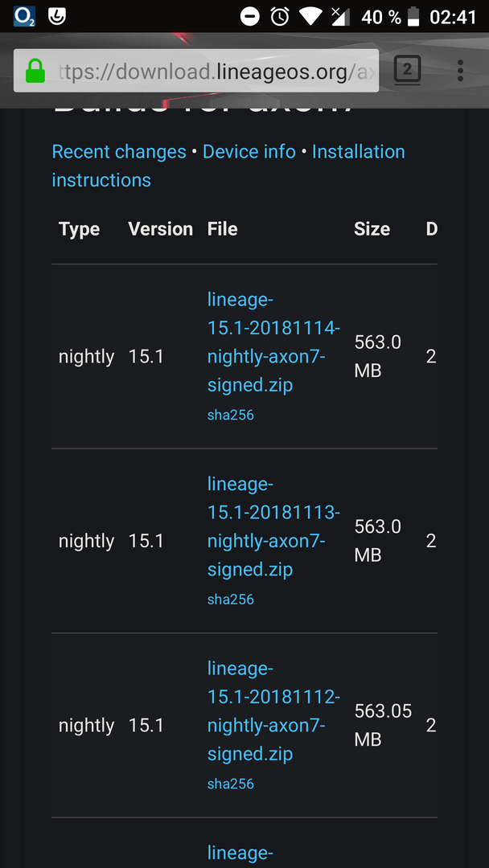
Task: Tap the Size column header
Action: (372, 229)
